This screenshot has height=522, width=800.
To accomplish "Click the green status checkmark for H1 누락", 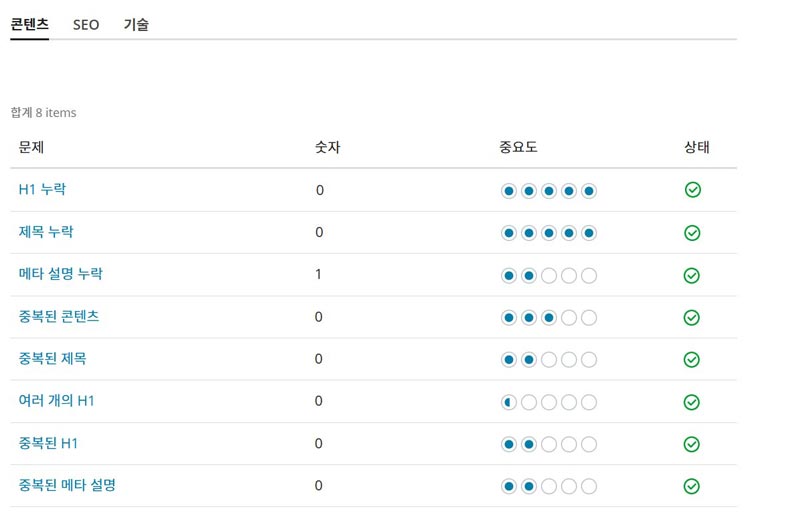I will [x=692, y=190].
